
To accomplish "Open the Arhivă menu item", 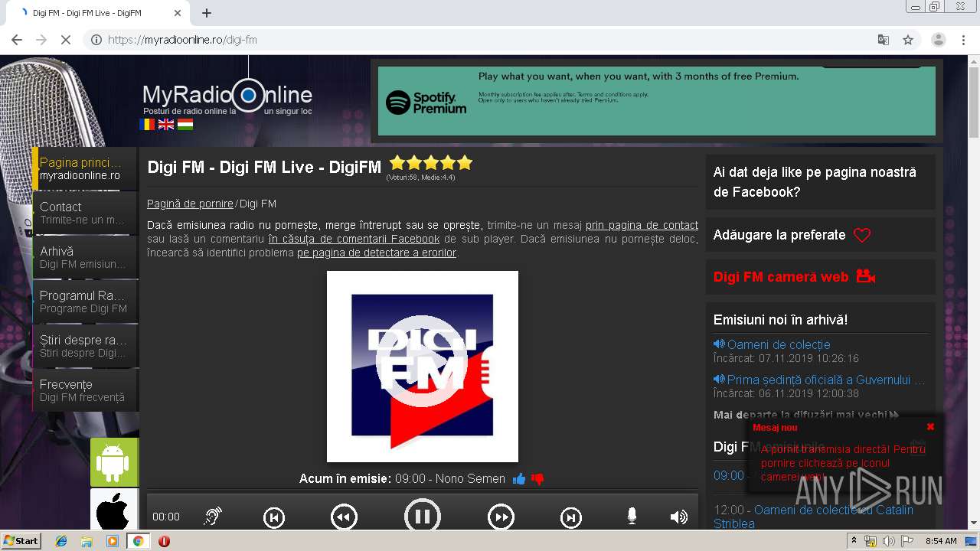I will coord(85,257).
